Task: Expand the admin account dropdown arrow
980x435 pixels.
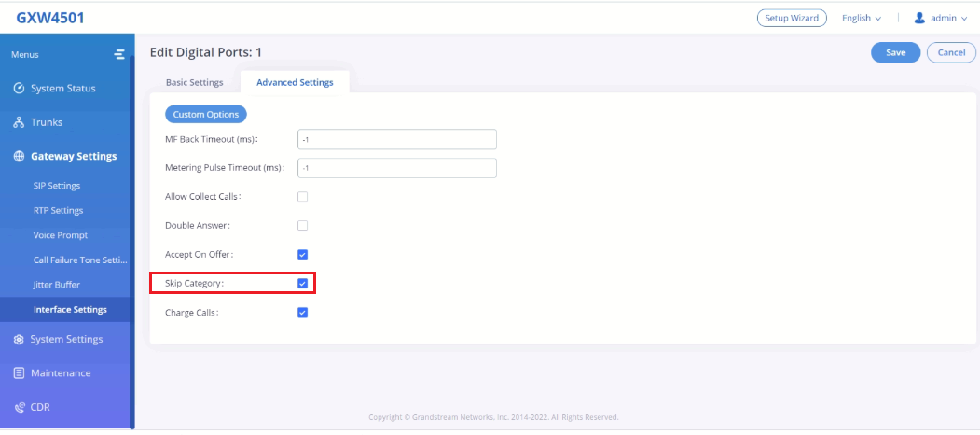Action: (x=964, y=19)
